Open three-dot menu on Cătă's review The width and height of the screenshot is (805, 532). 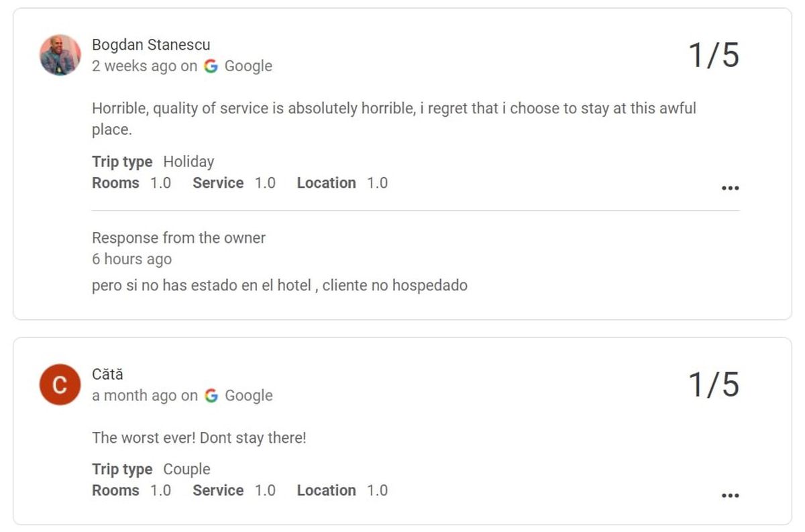click(730, 496)
